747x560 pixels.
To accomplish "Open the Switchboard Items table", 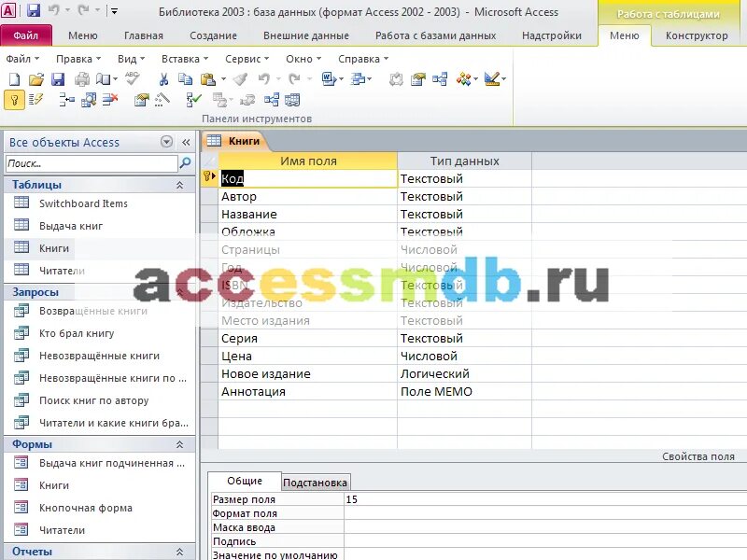I will 83,203.
